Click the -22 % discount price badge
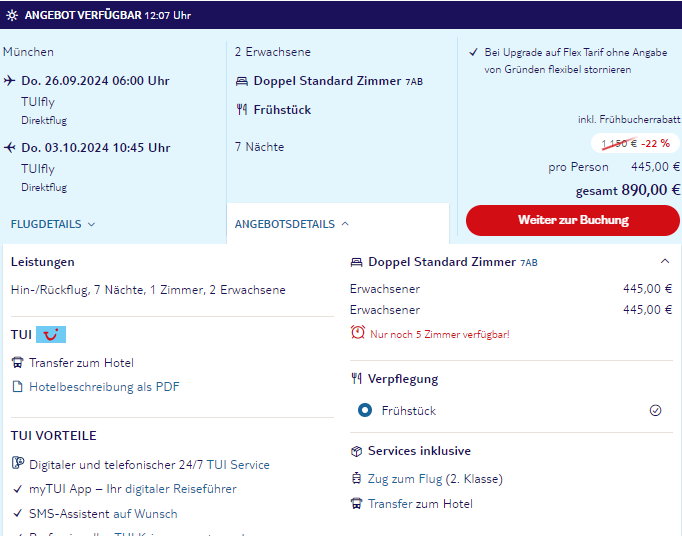The height and width of the screenshot is (536, 682). point(635,143)
